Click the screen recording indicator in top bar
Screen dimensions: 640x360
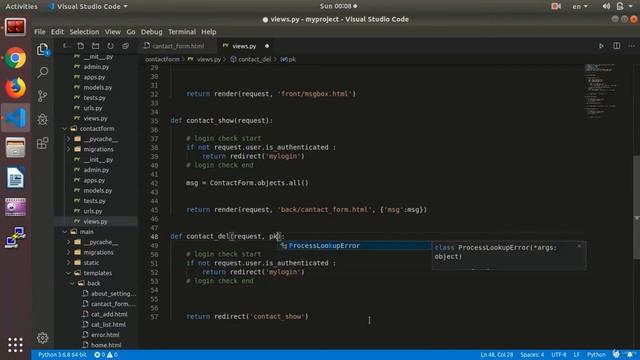[556, 6]
